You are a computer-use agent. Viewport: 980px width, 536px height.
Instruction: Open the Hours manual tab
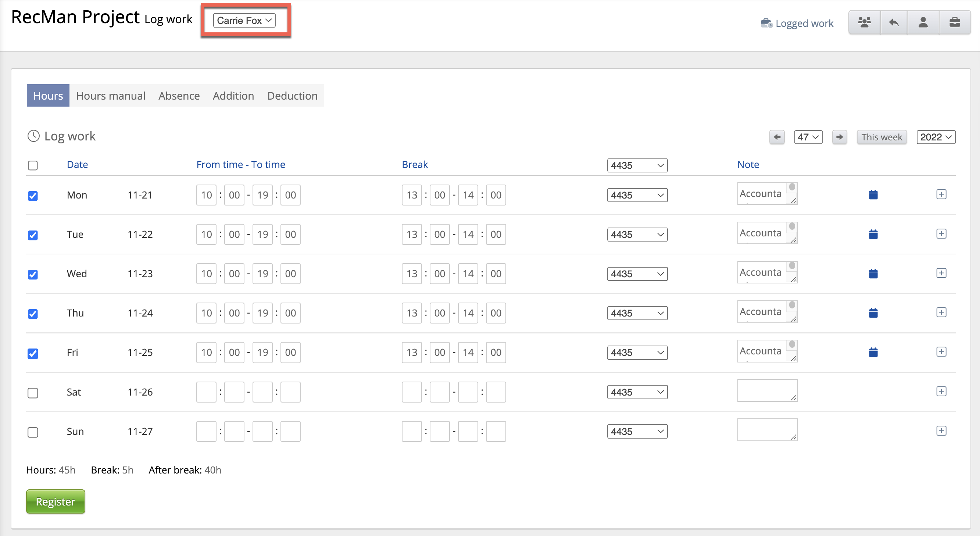[x=111, y=96]
